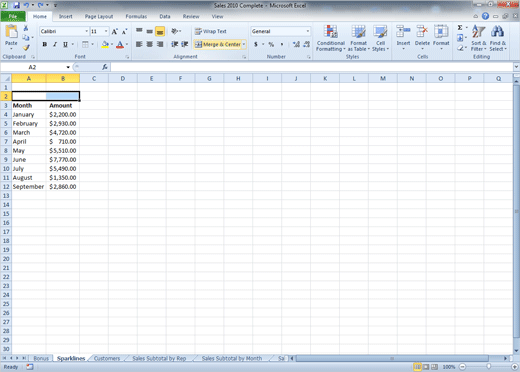
Task: Open Sort & Filter
Action: [479, 38]
